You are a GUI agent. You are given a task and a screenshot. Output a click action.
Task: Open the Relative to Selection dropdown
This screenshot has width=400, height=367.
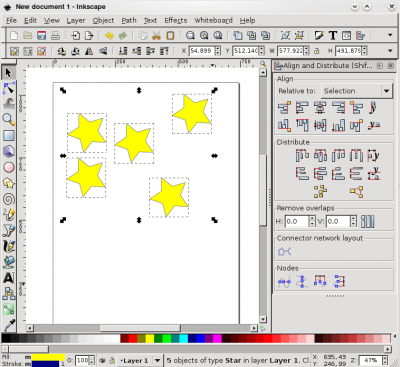(x=356, y=91)
